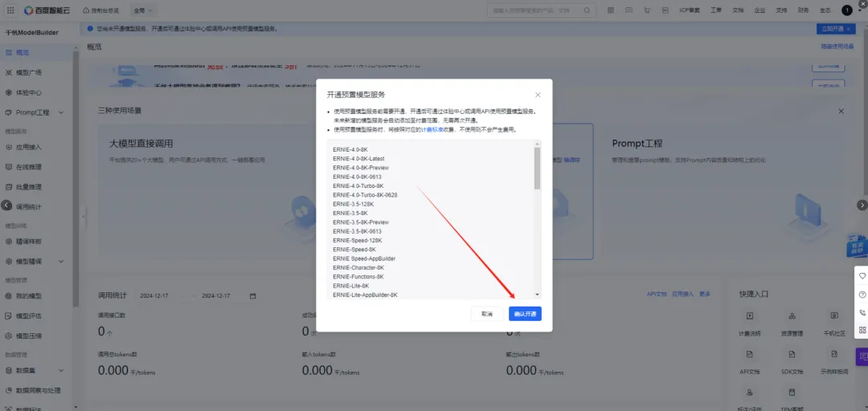Close the 三种使用场景 panel
868x411 pixels.
point(841,112)
